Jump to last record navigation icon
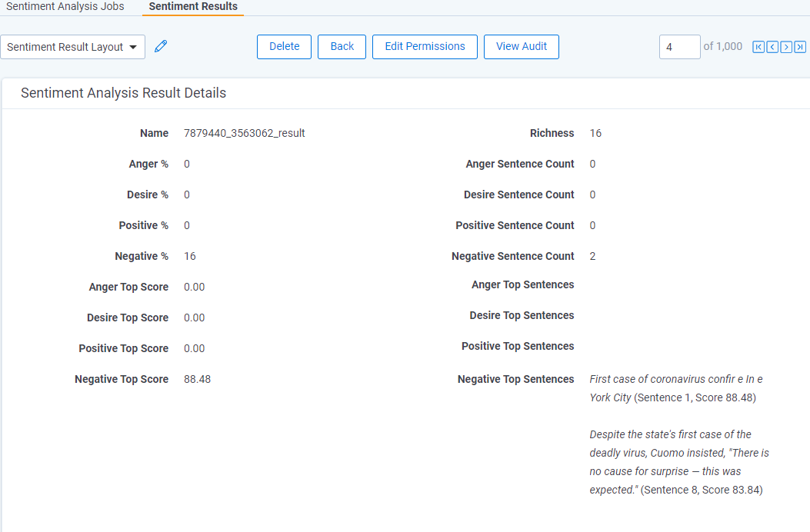This screenshot has width=810, height=532. tap(800, 47)
